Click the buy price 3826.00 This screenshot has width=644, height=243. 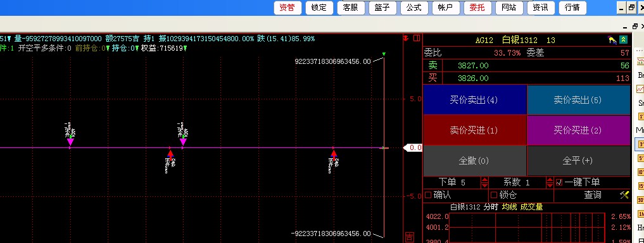[x=473, y=78]
